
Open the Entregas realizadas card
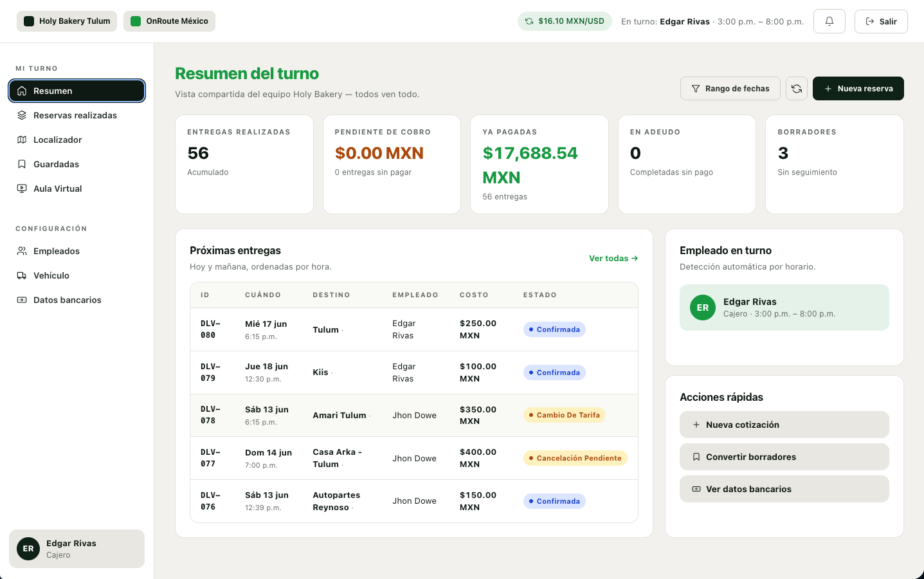pos(244,164)
